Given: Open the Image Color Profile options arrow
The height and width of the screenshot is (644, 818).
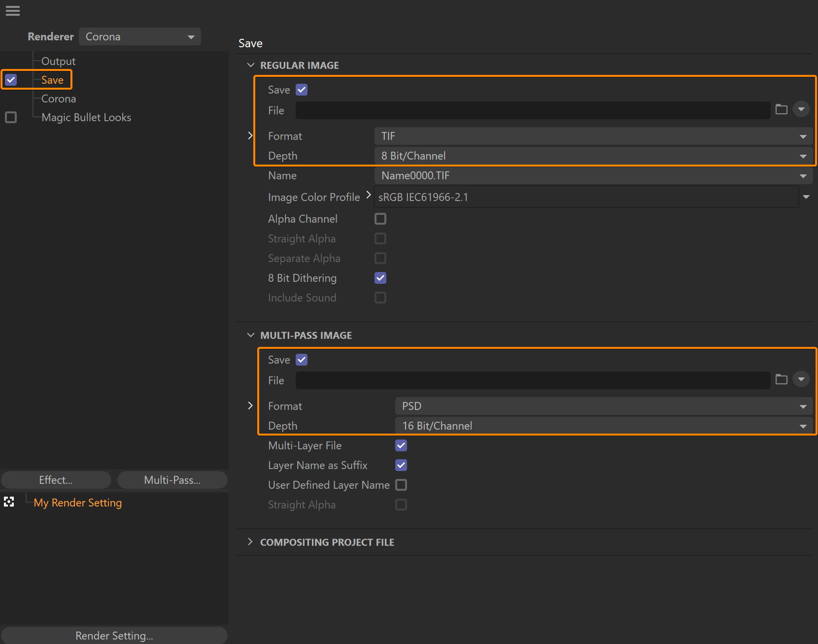Looking at the screenshot, I should click(806, 197).
